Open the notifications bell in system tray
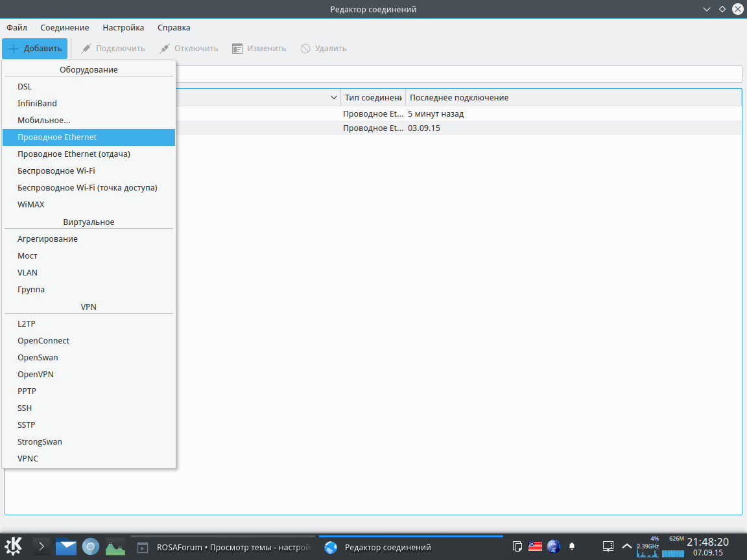Screen dimensions: 747x560 pyautogui.click(x=572, y=546)
